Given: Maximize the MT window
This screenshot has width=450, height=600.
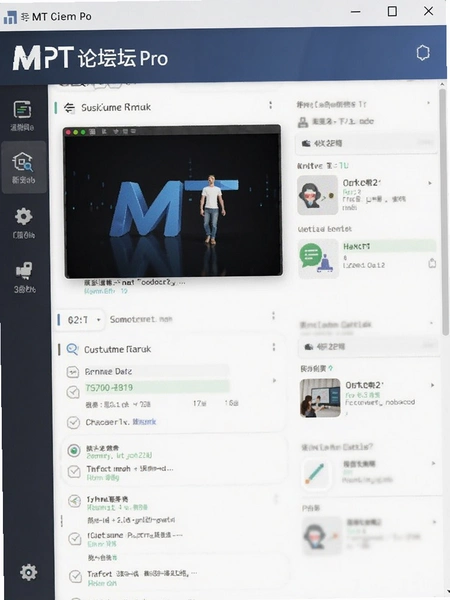Looking at the screenshot, I should pyautogui.click(x=392, y=11).
